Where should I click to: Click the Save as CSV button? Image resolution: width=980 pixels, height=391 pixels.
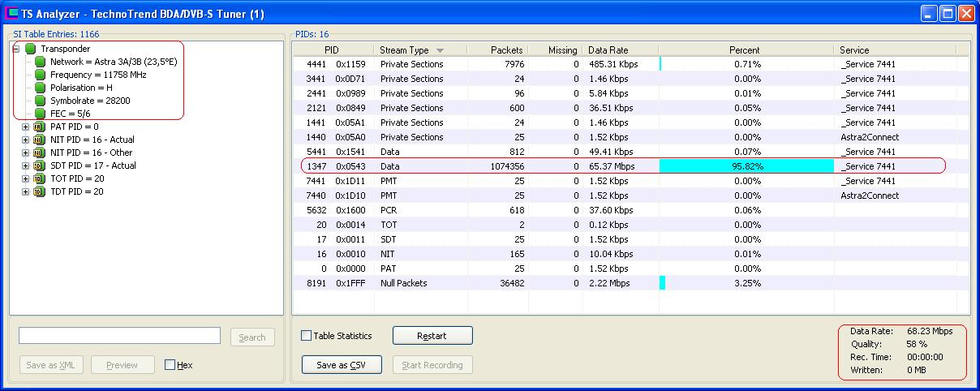pyautogui.click(x=340, y=365)
